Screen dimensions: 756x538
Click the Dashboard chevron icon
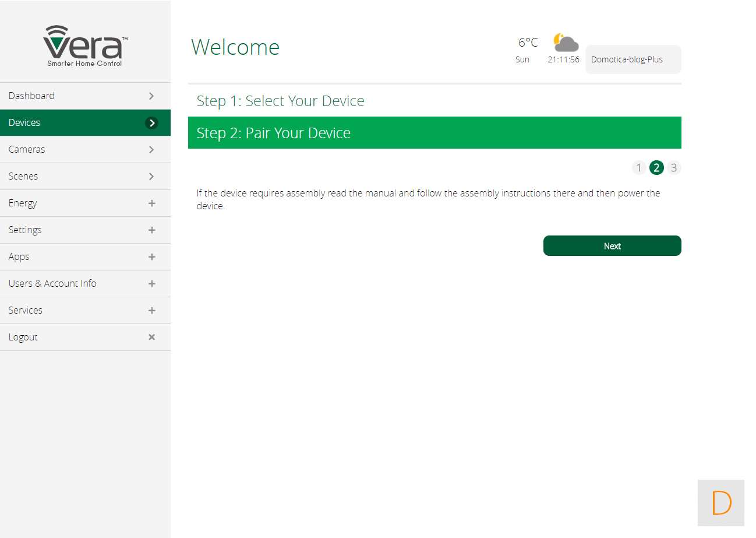[x=151, y=96]
